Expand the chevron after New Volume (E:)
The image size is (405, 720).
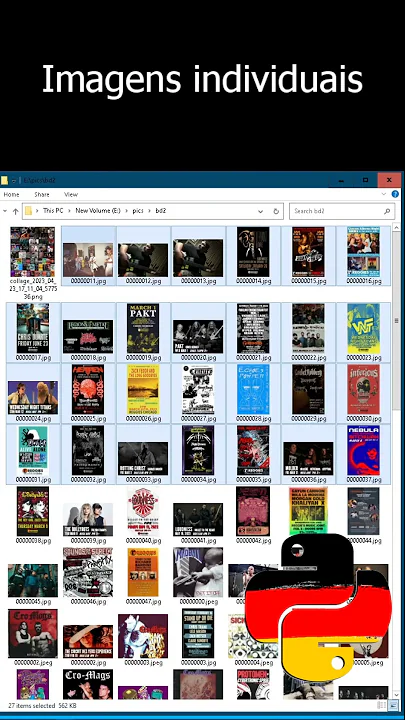[127, 211]
